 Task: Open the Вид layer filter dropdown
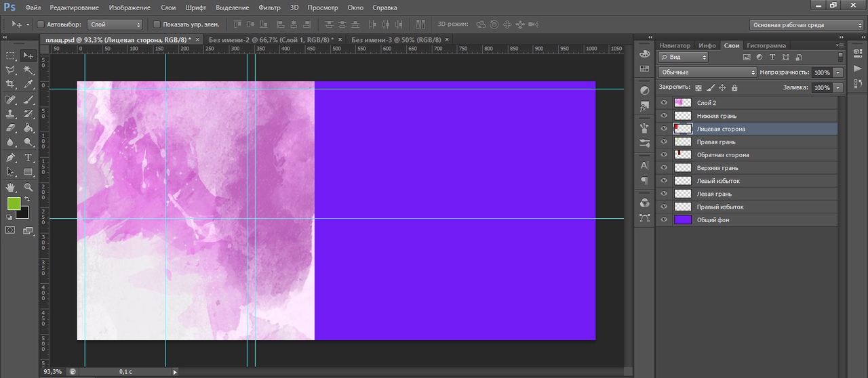point(683,58)
